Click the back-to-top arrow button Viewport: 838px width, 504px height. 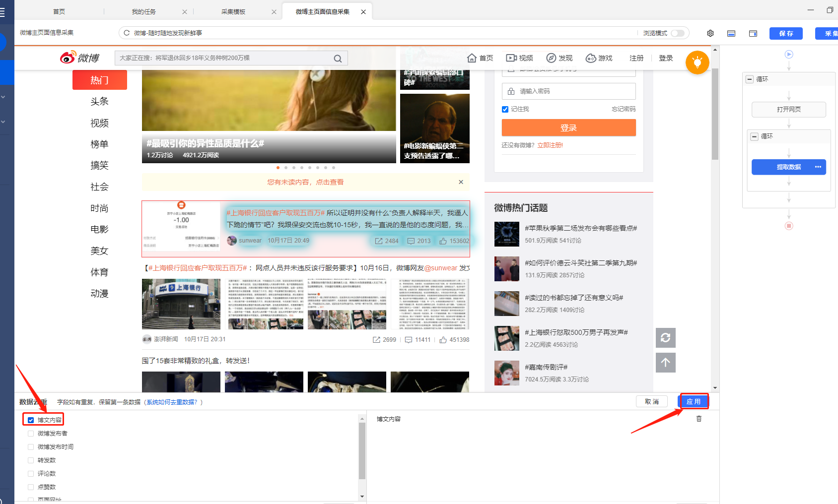click(666, 363)
